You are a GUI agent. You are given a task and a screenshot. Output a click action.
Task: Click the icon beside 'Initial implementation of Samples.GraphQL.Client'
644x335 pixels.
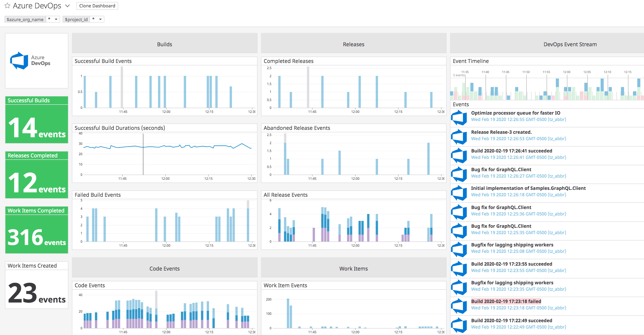pos(459,192)
